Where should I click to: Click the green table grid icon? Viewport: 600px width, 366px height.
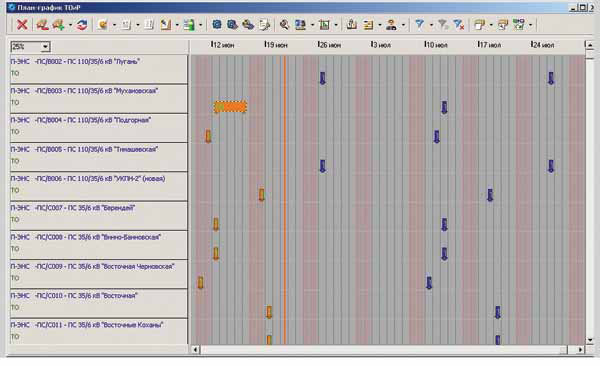[324, 25]
